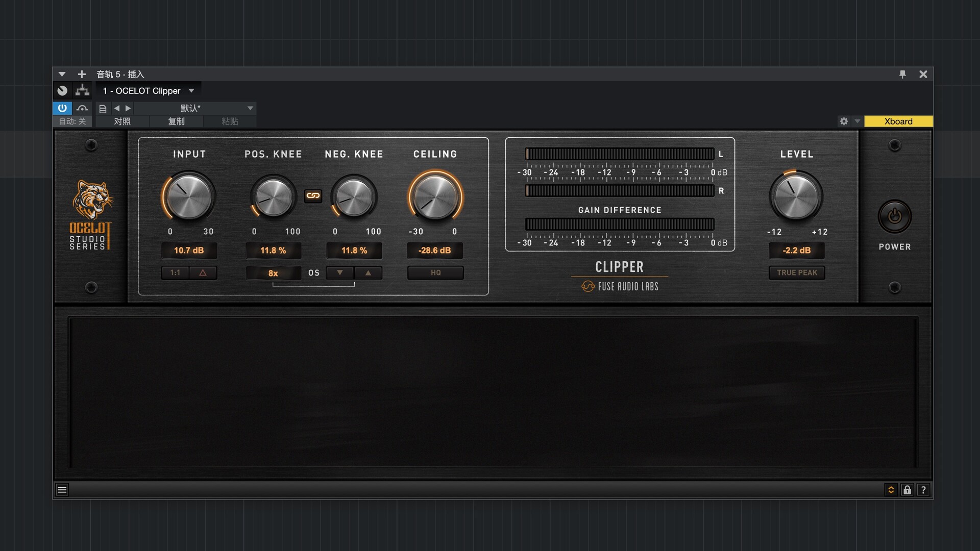The height and width of the screenshot is (551, 980).
Task: Click the R channel level meter
Action: tap(620, 191)
